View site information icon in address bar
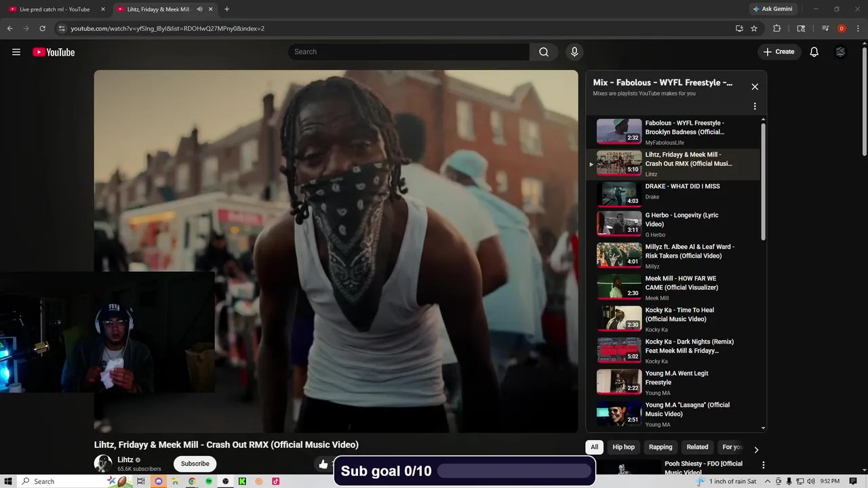Screen dimensions: 868x488 pyautogui.click(x=62, y=28)
